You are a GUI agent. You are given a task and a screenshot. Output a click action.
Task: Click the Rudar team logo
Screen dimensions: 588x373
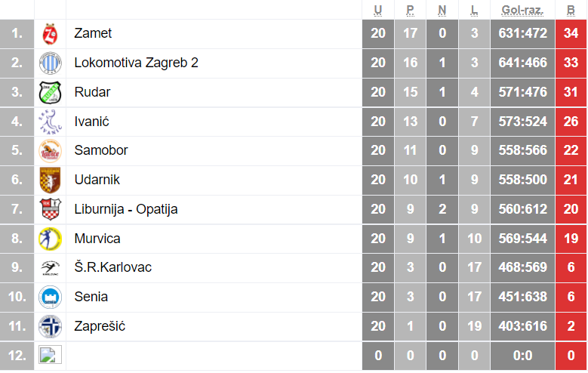coord(50,93)
